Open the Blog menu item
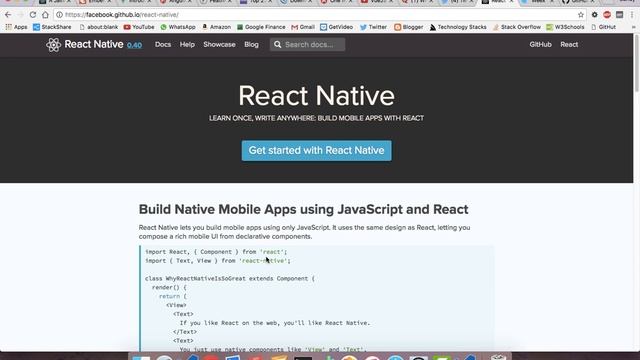The height and width of the screenshot is (360, 640). coord(251,44)
